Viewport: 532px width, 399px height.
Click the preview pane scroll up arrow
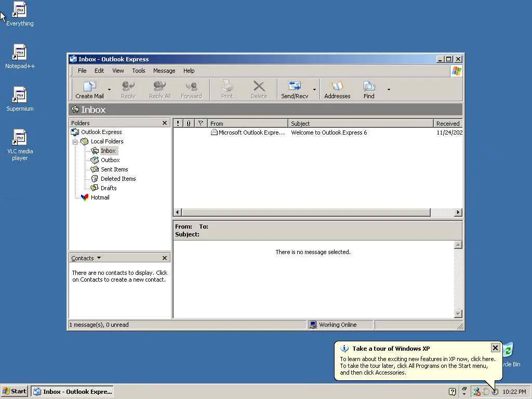(458, 245)
